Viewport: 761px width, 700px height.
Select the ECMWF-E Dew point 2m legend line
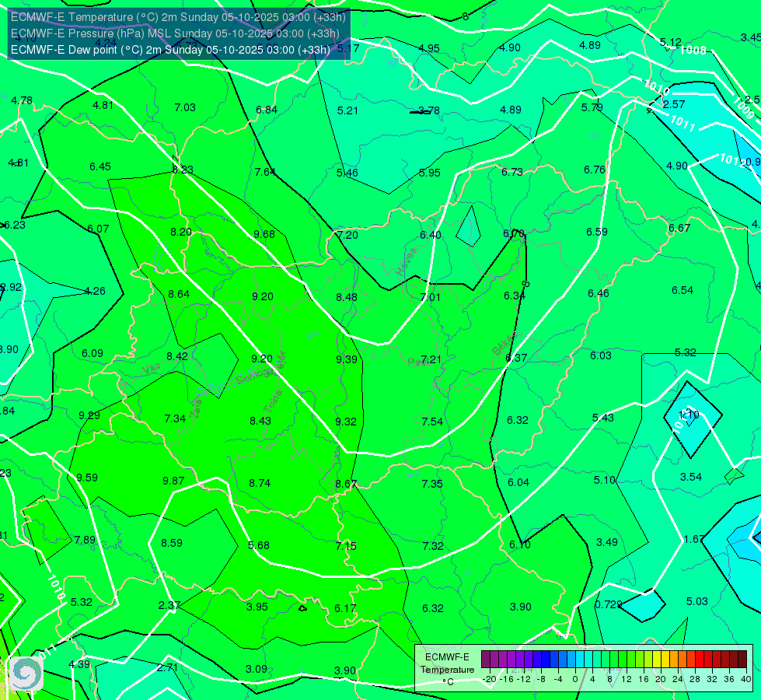(x=170, y=50)
